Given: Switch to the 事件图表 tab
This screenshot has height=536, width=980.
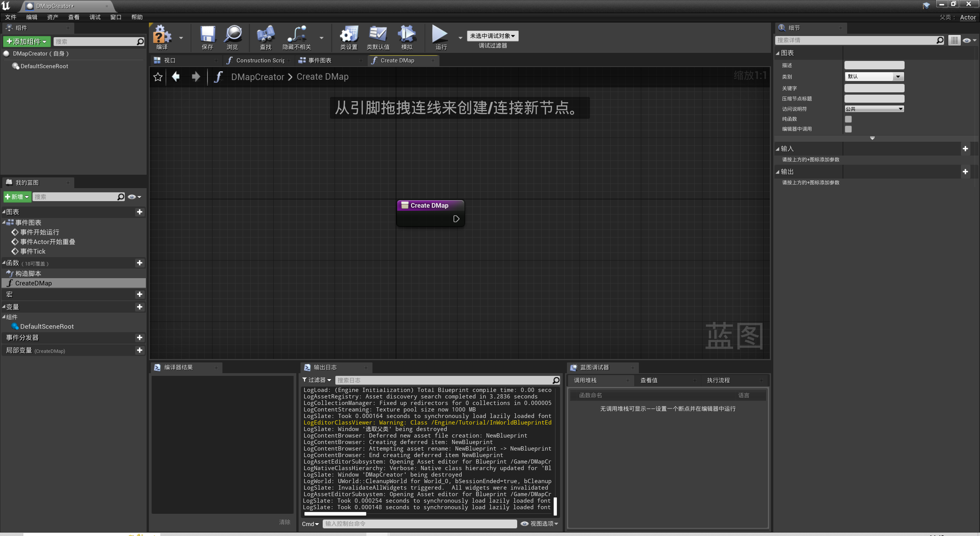Looking at the screenshot, I should pyautogui.click(x=320, y=60).
